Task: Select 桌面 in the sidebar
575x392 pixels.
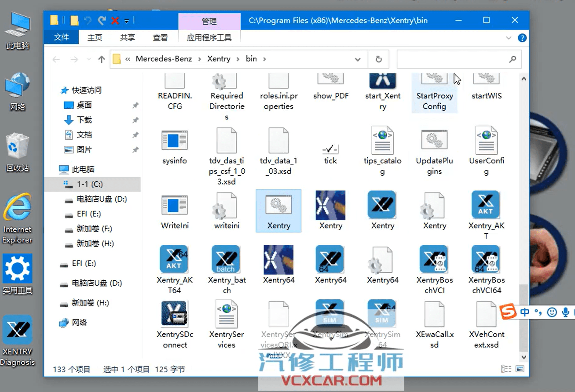Action: tap(84, 104)
